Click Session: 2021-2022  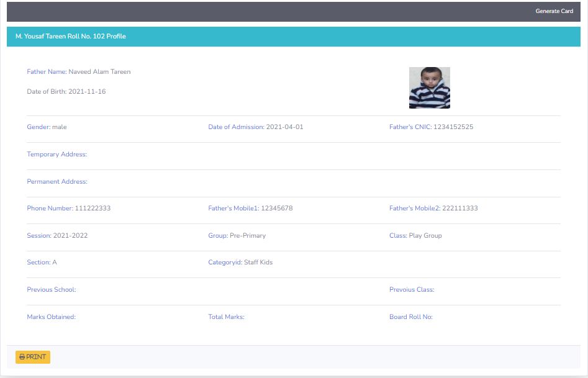coord(57,235)
